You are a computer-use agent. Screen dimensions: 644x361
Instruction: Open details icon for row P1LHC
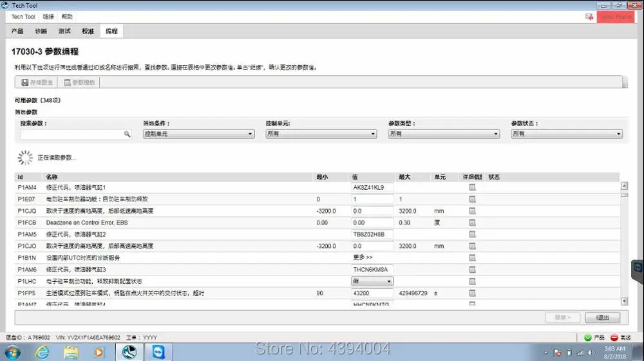[472, 281]
